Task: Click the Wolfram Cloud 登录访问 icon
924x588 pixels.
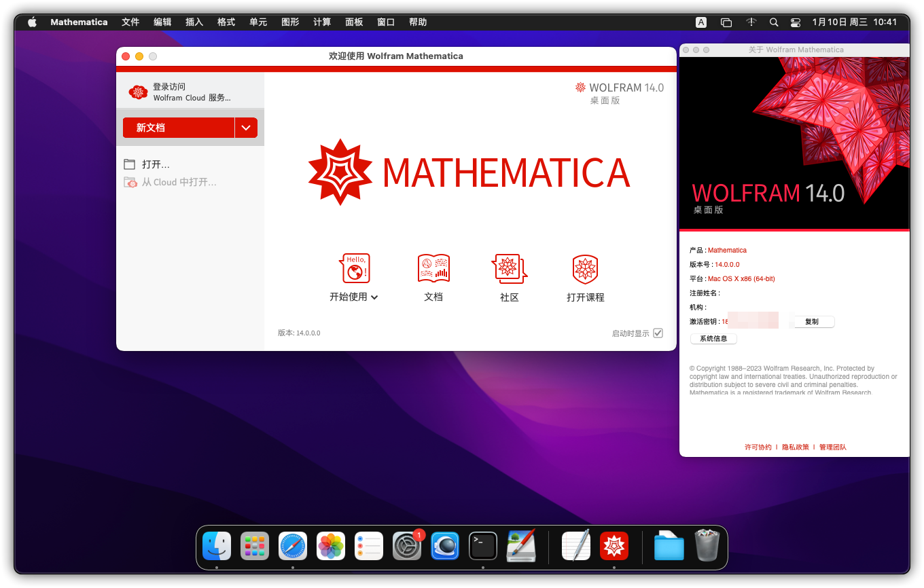Action: pyautogui.click(x=138, y=92)
